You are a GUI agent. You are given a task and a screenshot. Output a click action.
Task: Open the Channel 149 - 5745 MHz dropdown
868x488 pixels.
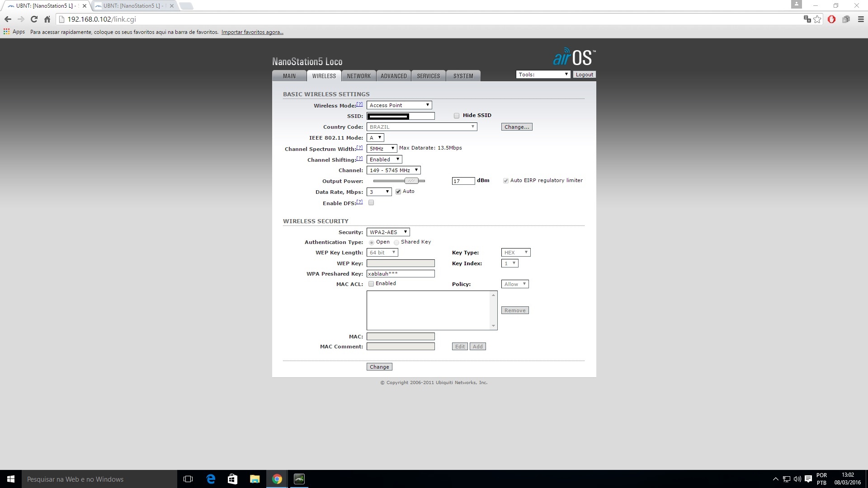point(394,170)
